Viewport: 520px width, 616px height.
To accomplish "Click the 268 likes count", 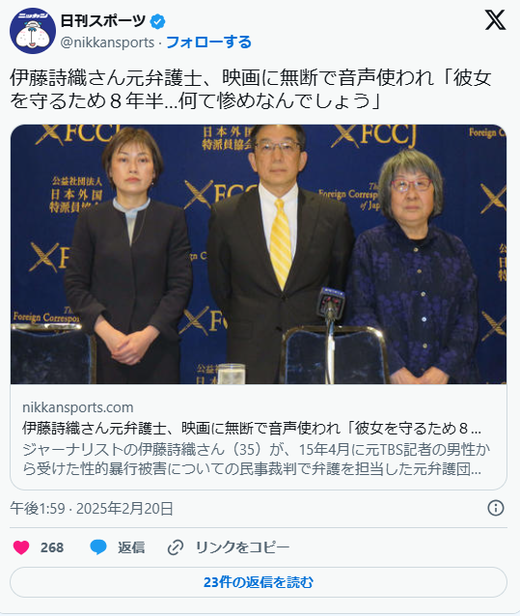I will pos(52,547).
